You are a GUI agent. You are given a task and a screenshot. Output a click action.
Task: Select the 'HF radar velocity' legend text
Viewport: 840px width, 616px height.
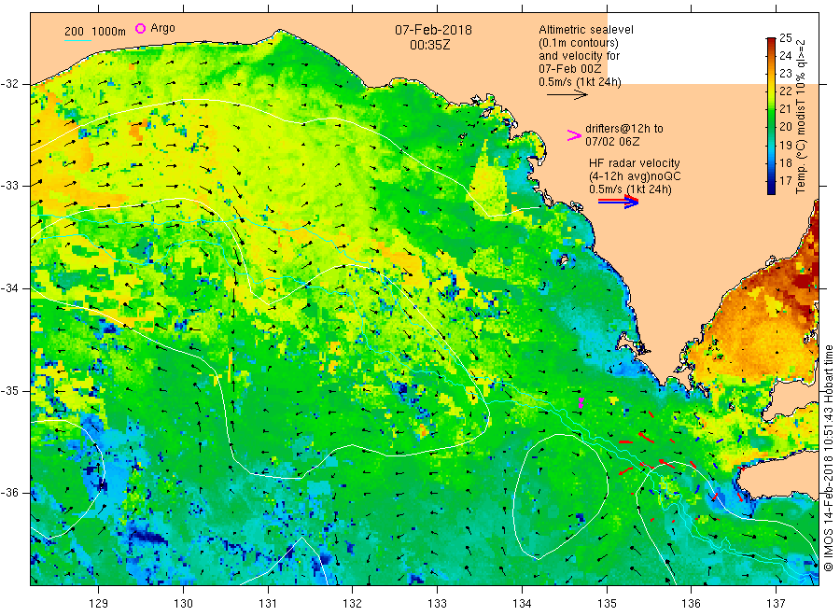tap(635, 162)
